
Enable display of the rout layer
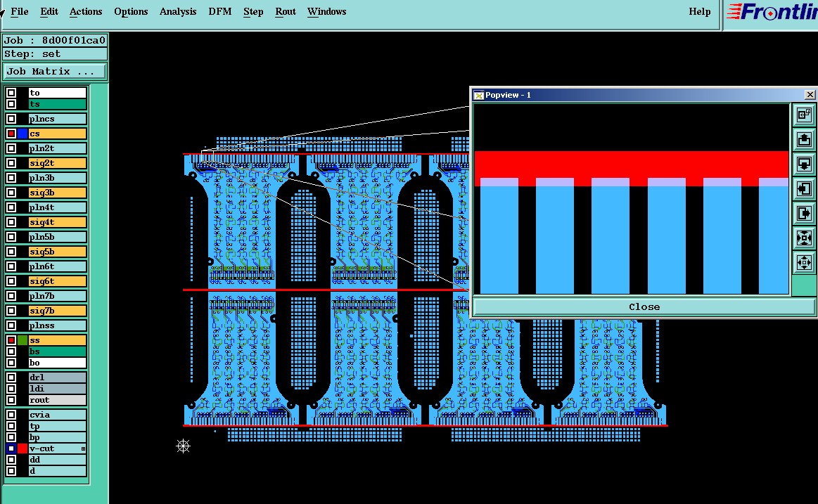(x=11, y=400)
